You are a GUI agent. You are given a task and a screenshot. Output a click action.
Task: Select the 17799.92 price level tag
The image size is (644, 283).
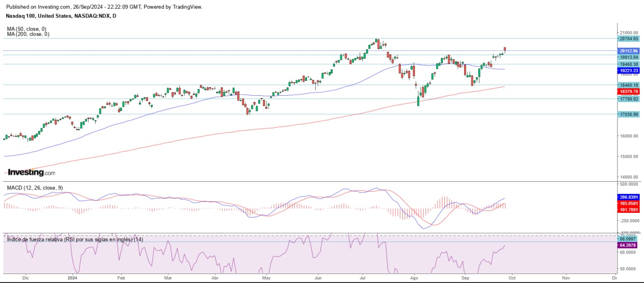(x=629, y=99)
